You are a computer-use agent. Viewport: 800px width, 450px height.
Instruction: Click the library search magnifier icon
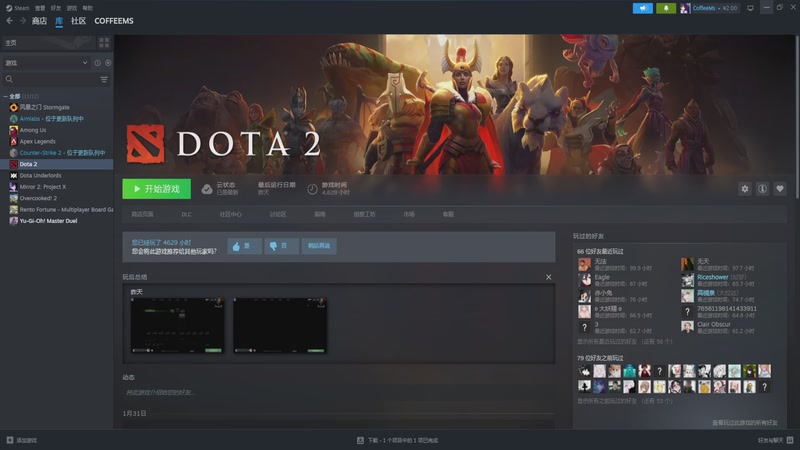point(9,80)
